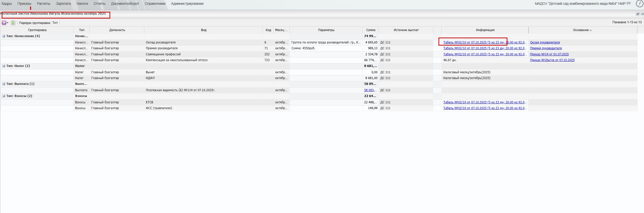Viewport: 644px width, 213px height.
Task: Click the green refresh icon
Action: click(x=13, y=23)
